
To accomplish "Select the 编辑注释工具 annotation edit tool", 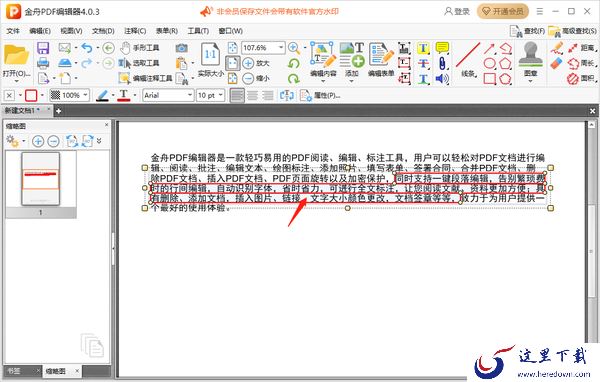I will click(x=145, y=78).
